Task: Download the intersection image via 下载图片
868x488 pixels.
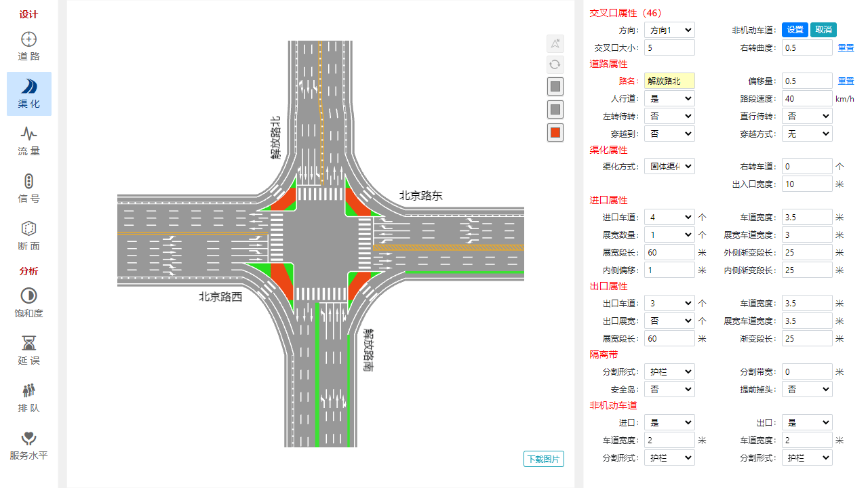Action: click(544, 459)
